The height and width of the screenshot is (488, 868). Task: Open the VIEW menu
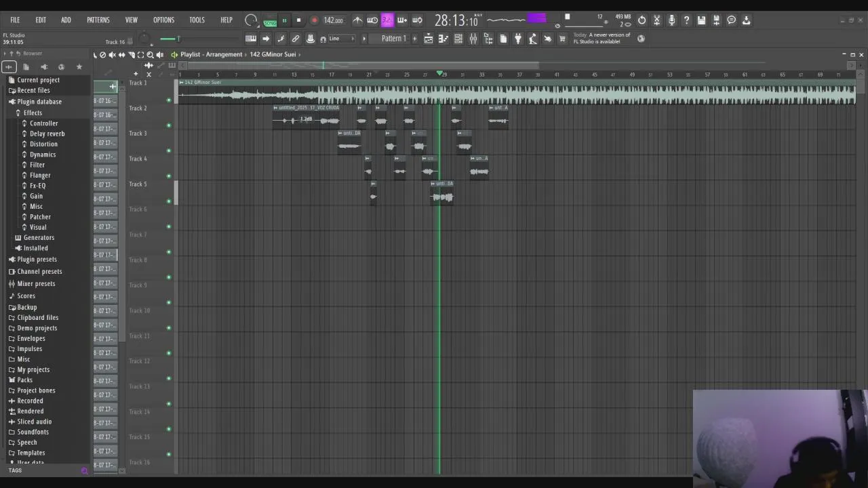click(132, 20)
